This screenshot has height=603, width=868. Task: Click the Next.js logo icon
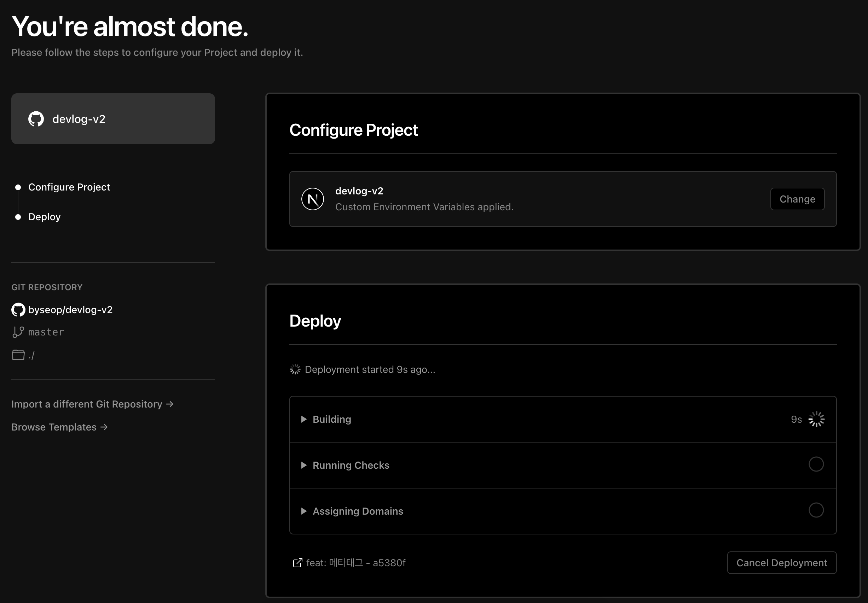pyautogui.click(x=312, y=199)
